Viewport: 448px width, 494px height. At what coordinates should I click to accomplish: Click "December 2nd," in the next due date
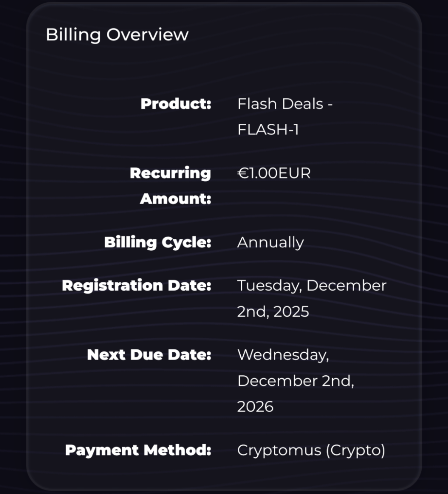pos(295,381)
